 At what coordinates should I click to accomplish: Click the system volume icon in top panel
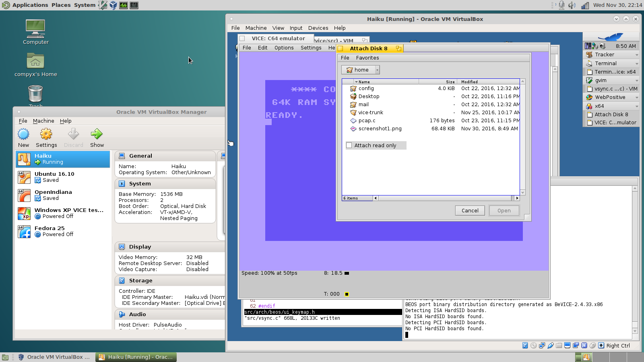click(x=572, y=5)
